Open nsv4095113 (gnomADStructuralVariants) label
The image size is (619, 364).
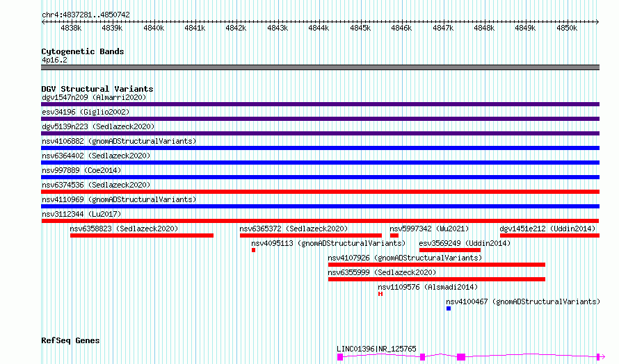[328, 243]
